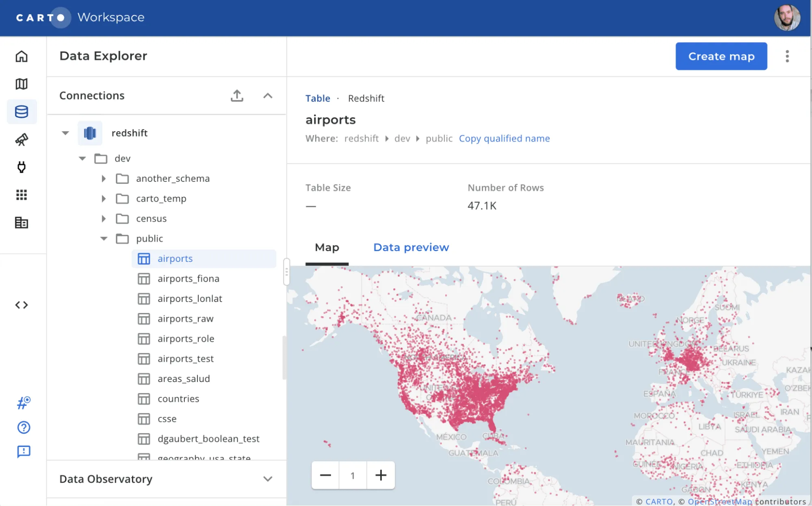The width and height of the screenshot is (812, 506).
Task: Collapse the Data Observatory section
Action: coord(268,479)
